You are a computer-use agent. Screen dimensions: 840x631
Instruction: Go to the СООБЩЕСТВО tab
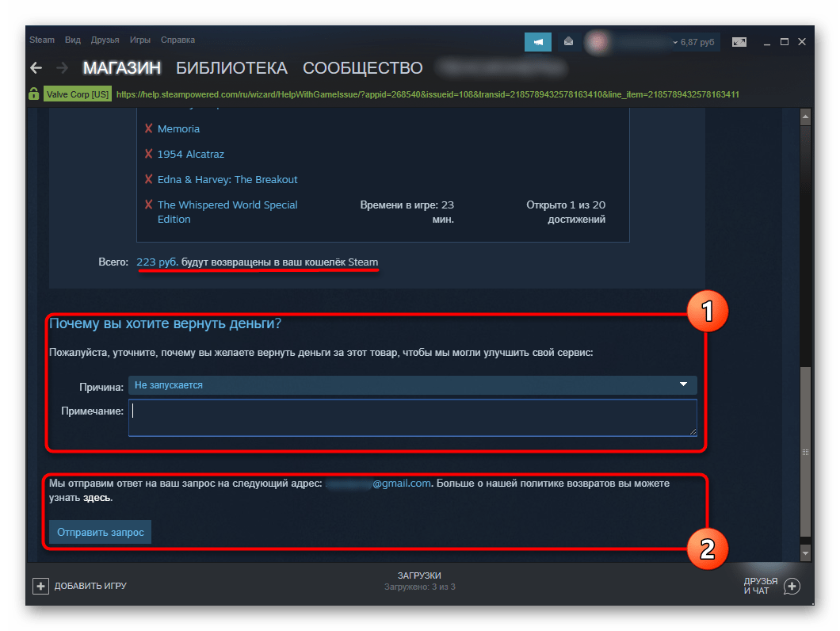(362, 68)
